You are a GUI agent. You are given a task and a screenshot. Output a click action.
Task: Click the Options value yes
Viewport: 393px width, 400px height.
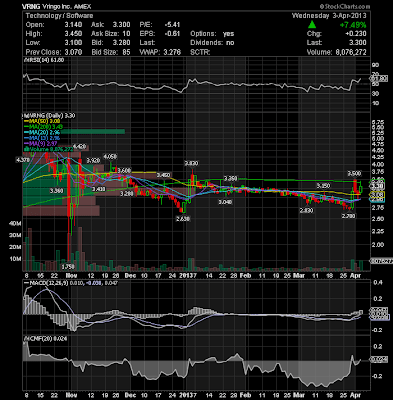pyautogui.click(x=228, y=34)
